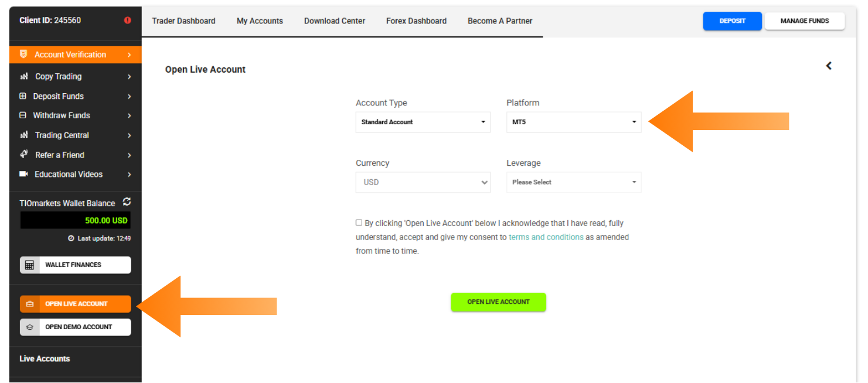Viewport: 868px width, 383px height.
Task: Click the red alert icon beside Client ID
Action: coord(128,19)
